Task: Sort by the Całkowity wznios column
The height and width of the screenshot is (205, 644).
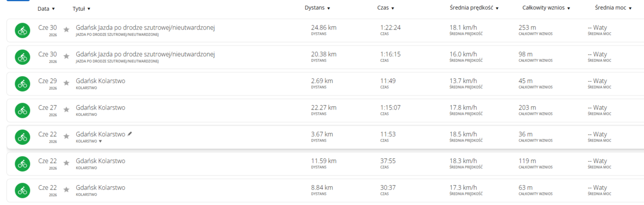Action: (546, 8)
